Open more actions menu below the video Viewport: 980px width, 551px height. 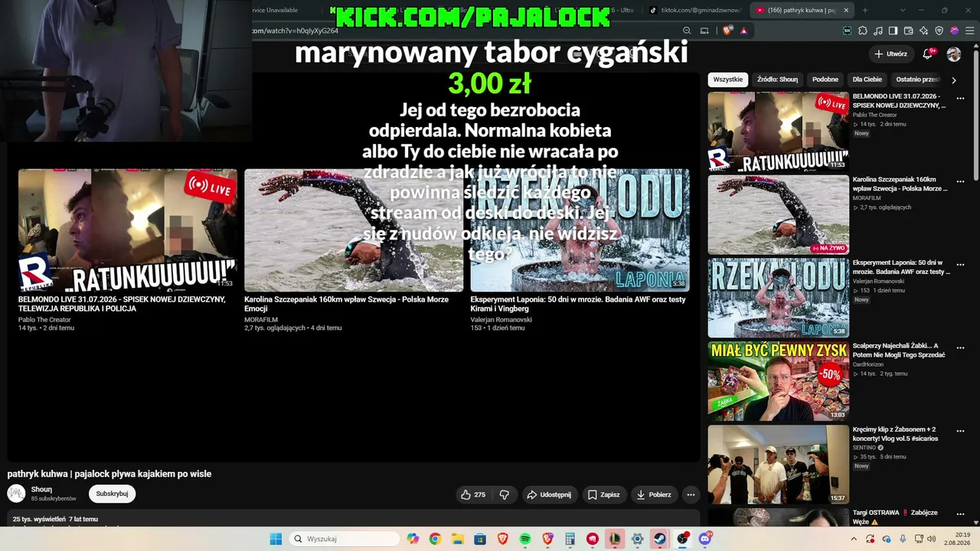691,494
